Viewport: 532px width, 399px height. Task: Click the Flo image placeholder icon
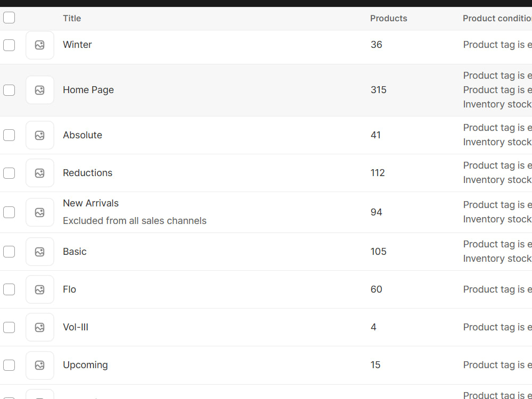tap(40, 289)
